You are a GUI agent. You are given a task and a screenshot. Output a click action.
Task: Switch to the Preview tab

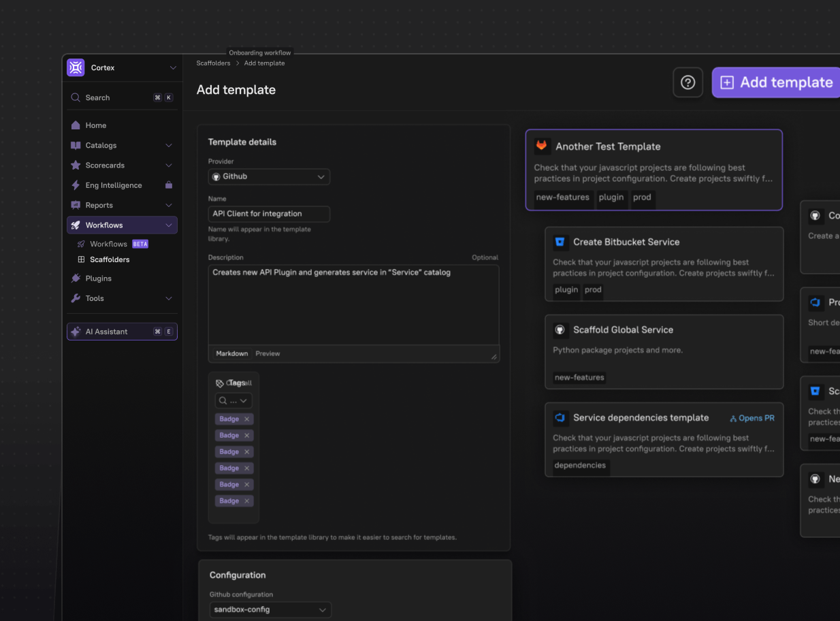tap(268, 353)
